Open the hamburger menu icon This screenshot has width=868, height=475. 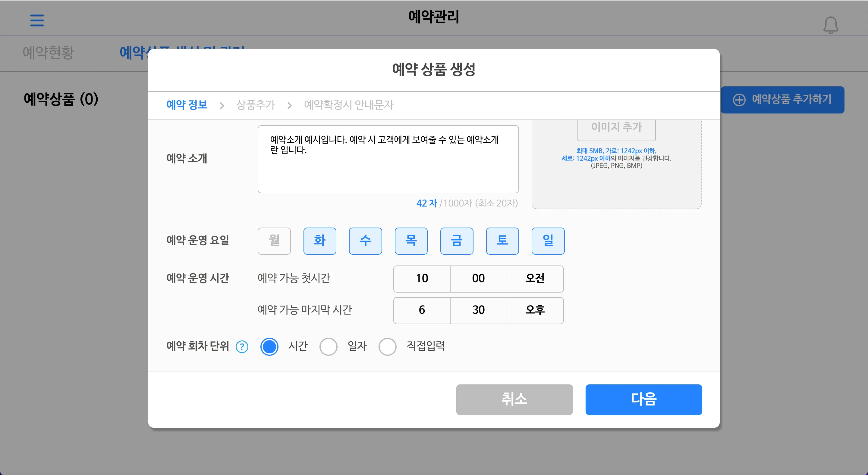[x=37, y=20]
